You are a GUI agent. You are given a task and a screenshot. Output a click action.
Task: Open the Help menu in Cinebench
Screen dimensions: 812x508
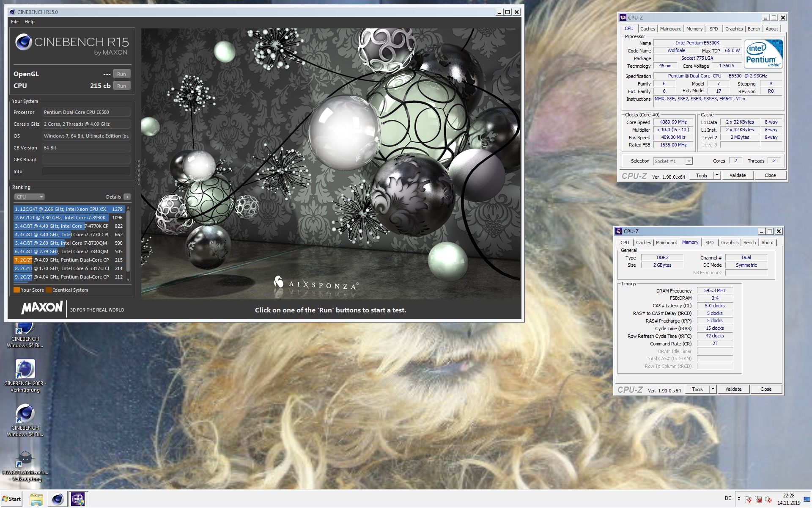click(x=30, y=22)
